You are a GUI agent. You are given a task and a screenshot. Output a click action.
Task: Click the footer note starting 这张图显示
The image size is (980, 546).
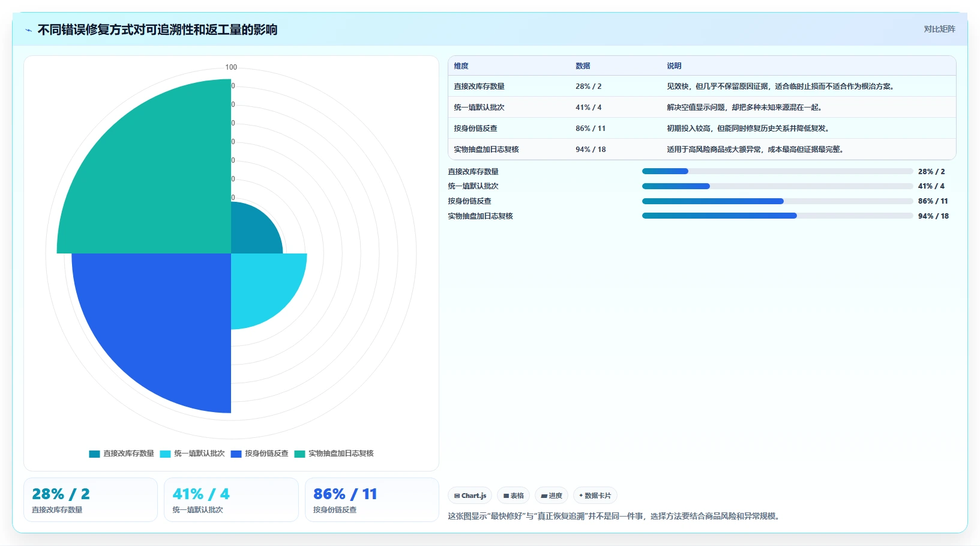coord(615,516)
